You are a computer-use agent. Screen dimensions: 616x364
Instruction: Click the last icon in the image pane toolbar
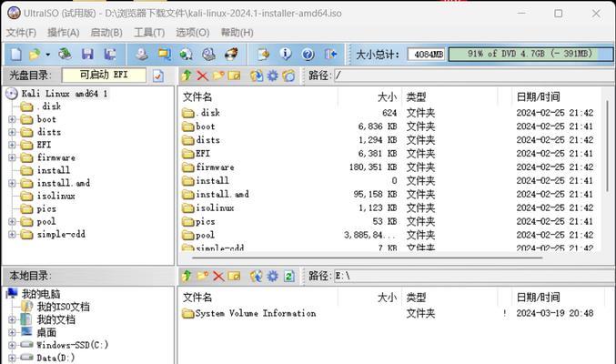click(x=288, y=76)
